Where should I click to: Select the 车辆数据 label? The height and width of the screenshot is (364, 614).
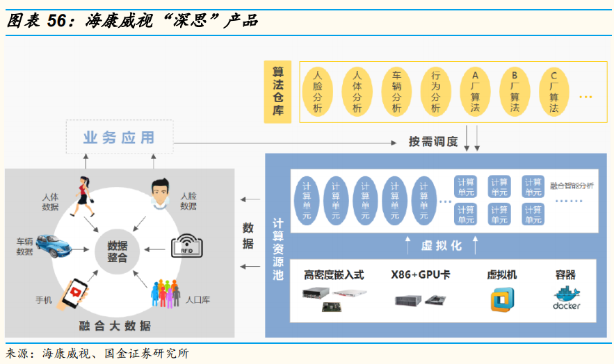24,247
